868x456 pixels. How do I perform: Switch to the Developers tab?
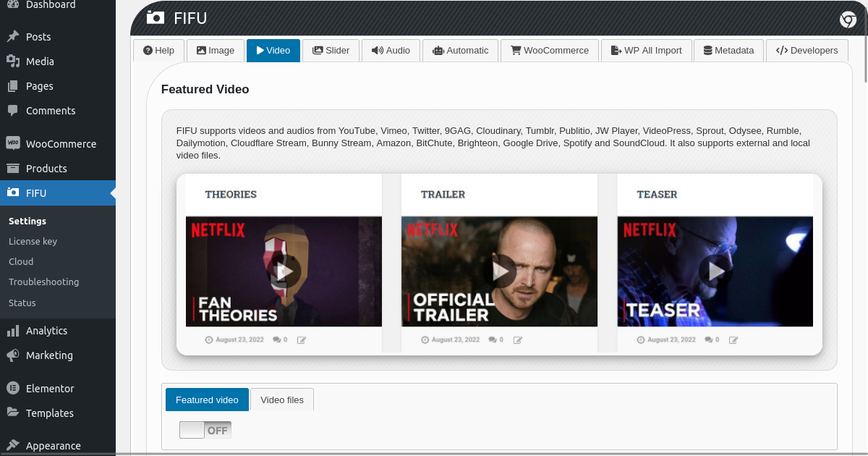(x=807, y=51)
